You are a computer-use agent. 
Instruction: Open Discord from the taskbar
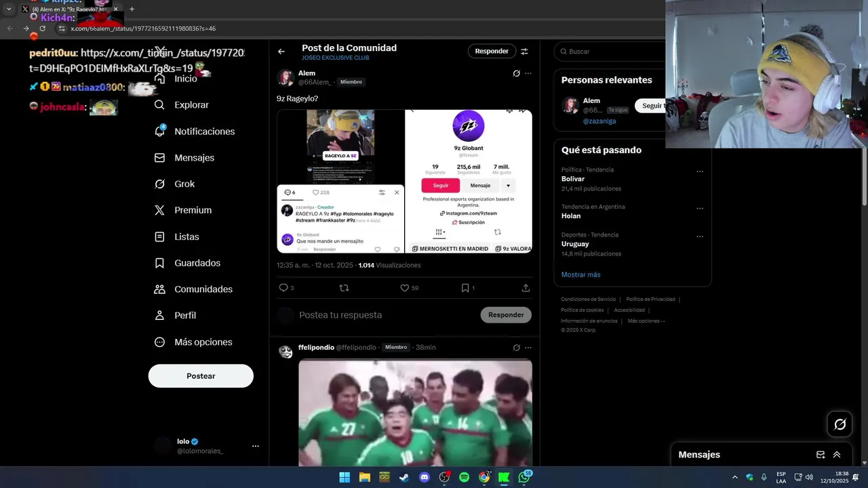pyautogui.click(x=425, y=477)
